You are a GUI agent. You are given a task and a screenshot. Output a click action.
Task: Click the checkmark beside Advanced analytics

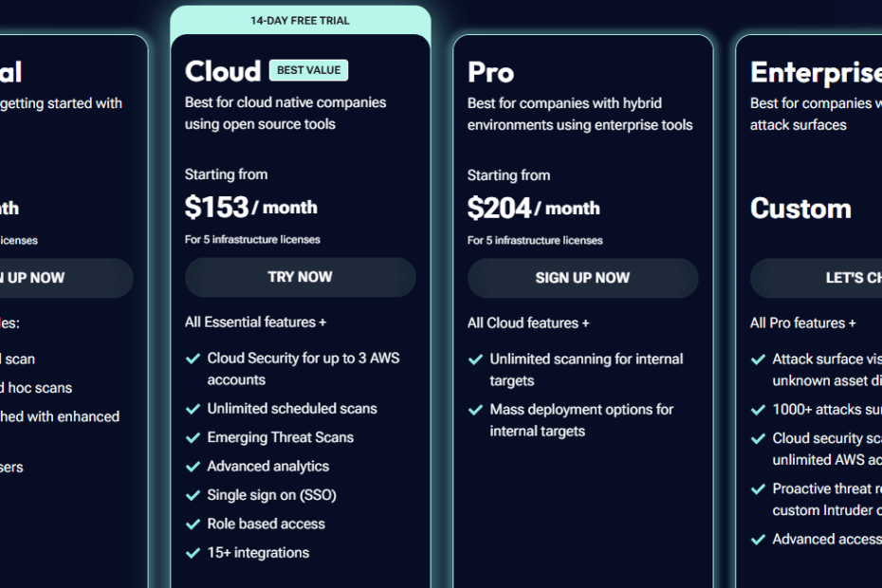193,467
